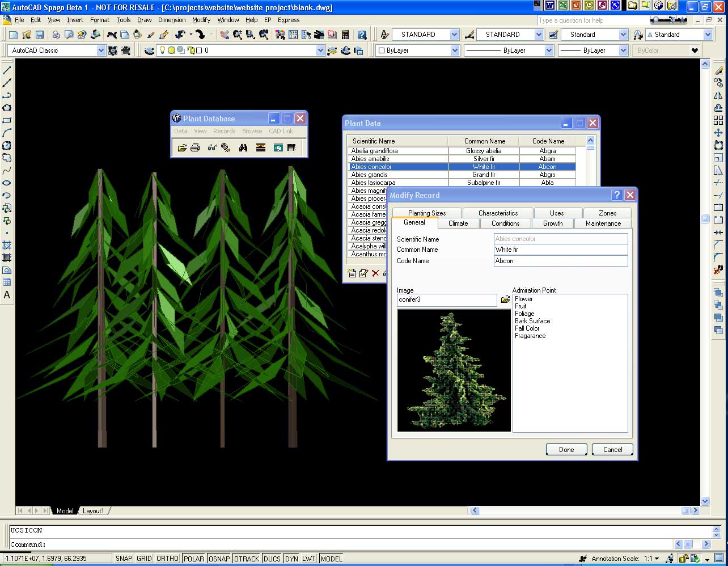Toggle DYN input in status bar
The image size is (728, 566).
coord(291,559)
